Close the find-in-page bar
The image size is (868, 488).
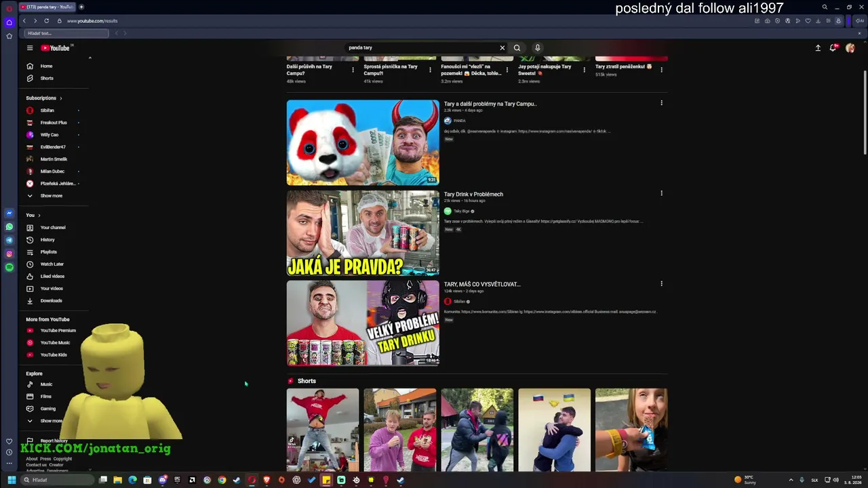pyautogui.click(x=860, y=33)
